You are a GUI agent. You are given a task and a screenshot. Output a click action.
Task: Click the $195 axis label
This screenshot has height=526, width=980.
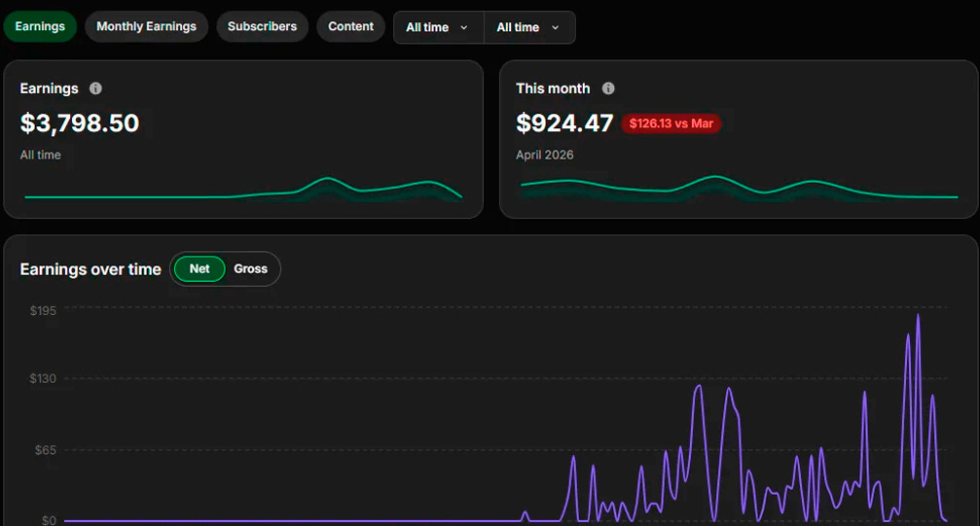43,310
